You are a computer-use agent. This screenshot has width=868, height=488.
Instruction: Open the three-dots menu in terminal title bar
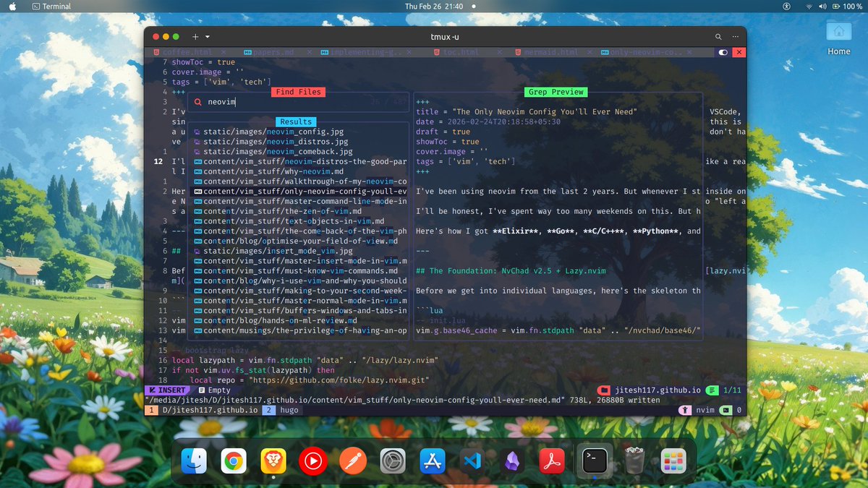737,36
